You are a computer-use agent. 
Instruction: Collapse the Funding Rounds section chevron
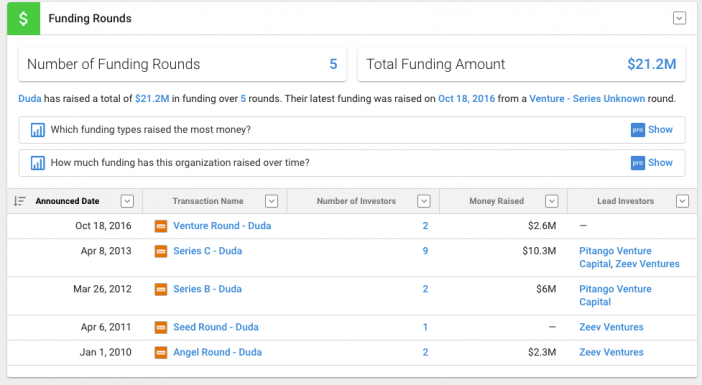[x=679, y=18]
